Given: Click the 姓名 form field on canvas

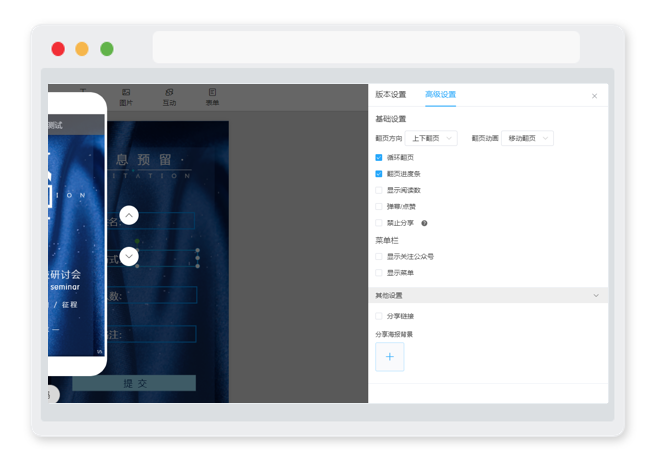Looking at the screenshot, I should [x=151, y=221].
